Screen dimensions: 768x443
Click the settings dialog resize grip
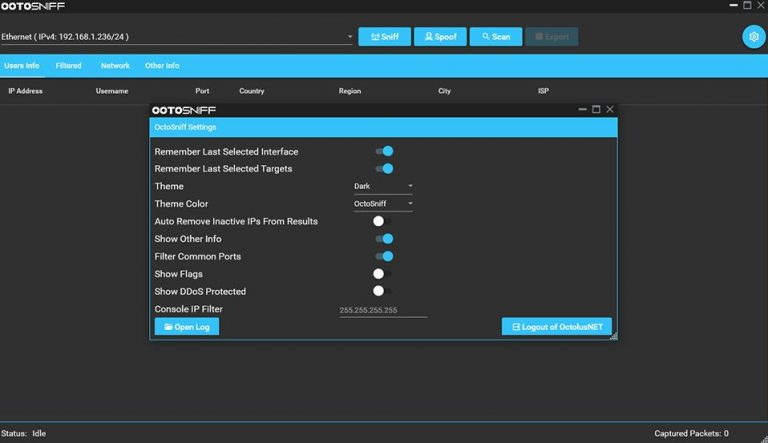pyautogui.click(x=614, y=336)
